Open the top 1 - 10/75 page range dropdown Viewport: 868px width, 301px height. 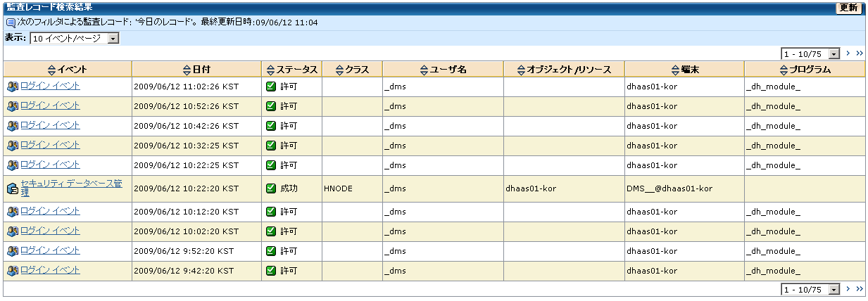click(x=811, y=53)
